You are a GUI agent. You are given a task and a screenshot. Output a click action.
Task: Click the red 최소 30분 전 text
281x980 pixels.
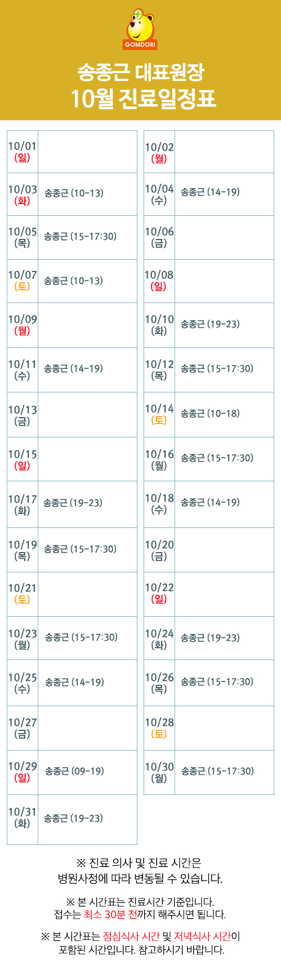click(110, 915)
